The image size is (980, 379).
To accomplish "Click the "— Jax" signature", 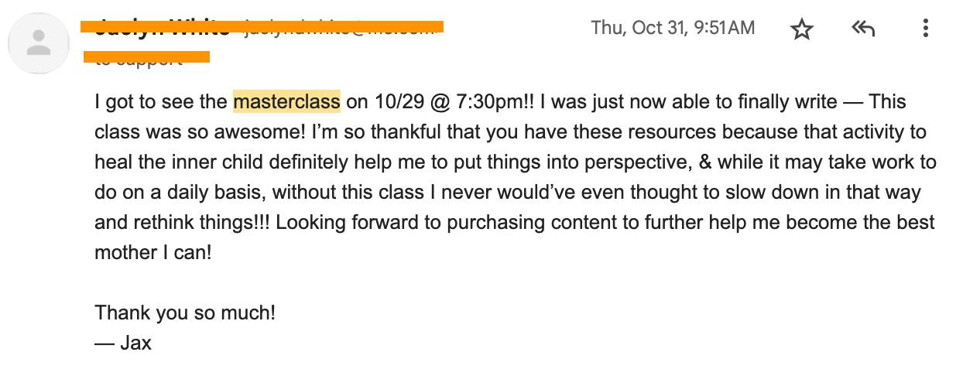I will [x=123, y=343].
